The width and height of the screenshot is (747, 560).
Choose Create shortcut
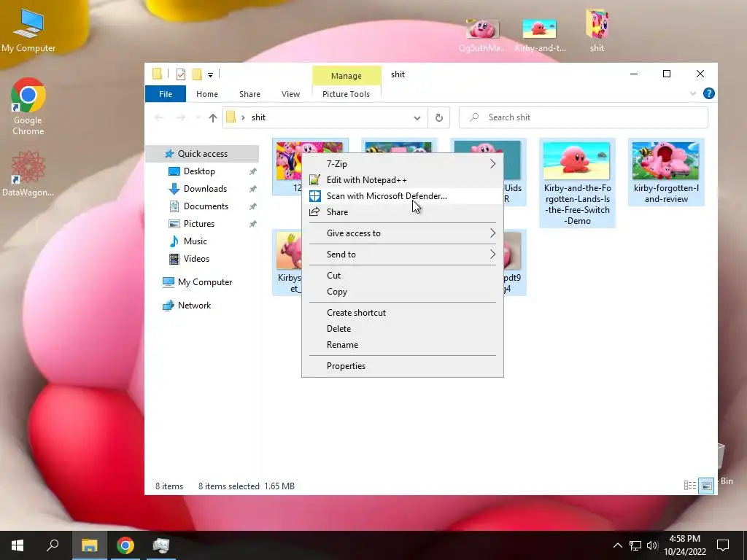(403, 313)
